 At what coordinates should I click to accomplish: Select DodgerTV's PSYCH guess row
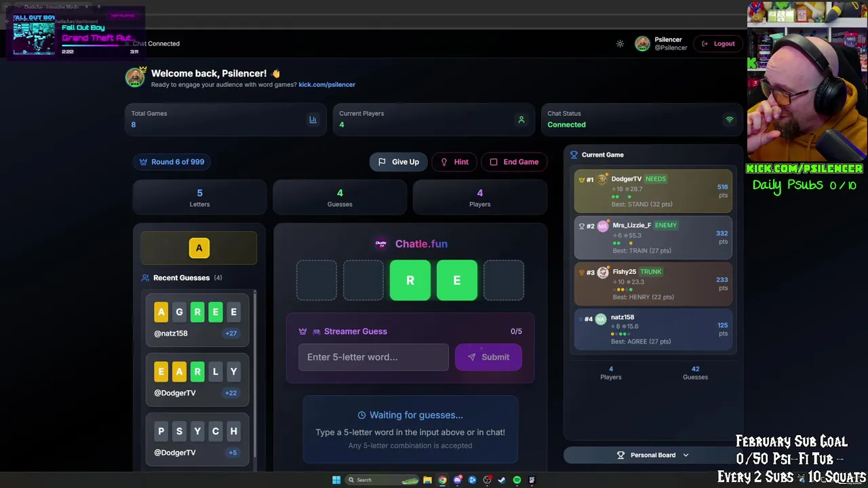click(197, 439)
